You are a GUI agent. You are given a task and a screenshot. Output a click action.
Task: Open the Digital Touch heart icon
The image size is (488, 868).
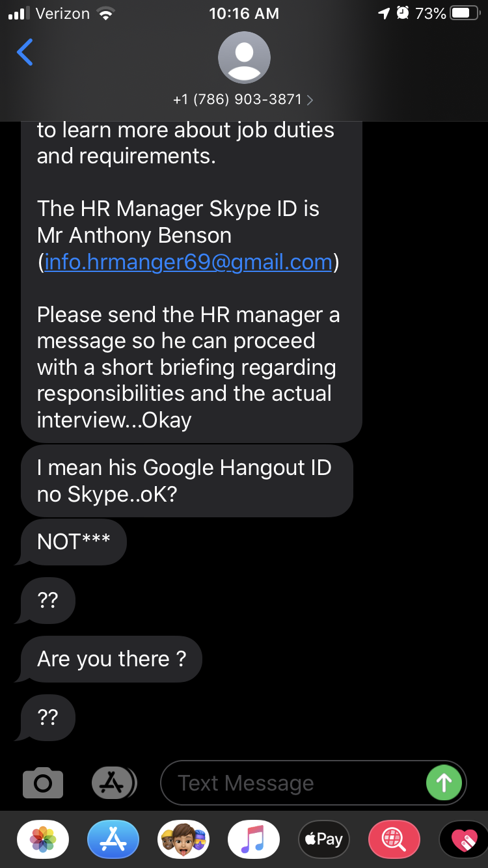click(464, 839)
